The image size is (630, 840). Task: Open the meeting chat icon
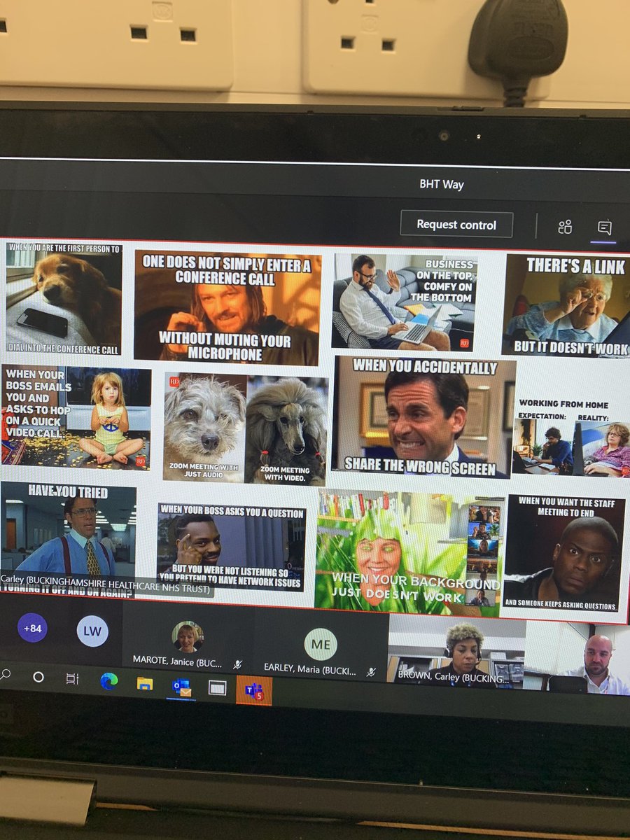[x=604, y=227]
